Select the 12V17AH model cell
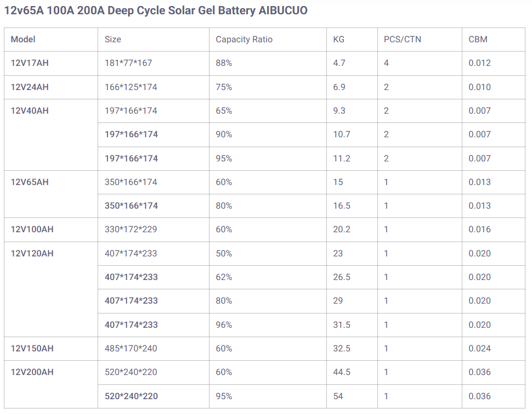 pyautogui.click(x=30, y=63)
